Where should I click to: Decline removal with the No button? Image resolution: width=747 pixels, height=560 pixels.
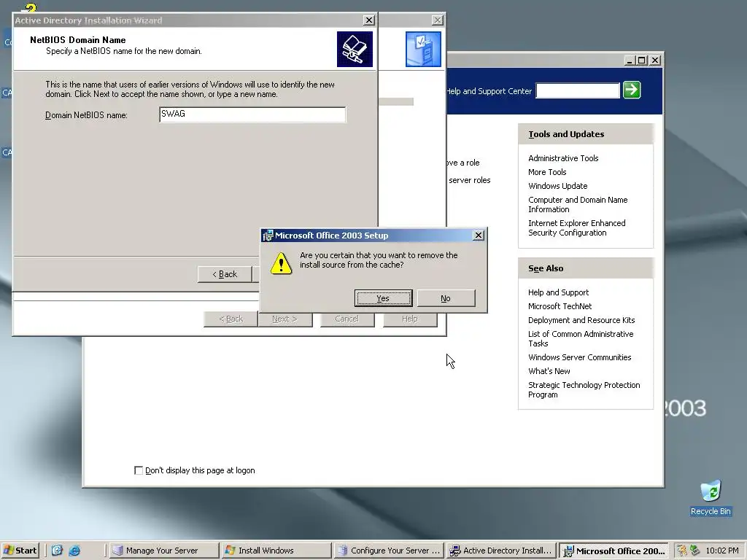click(446, 298)
